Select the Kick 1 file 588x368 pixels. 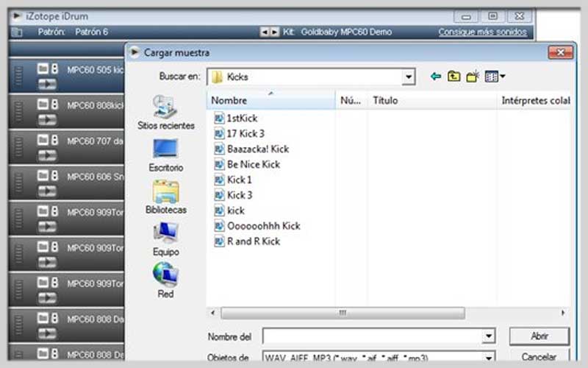click(233, 180)
